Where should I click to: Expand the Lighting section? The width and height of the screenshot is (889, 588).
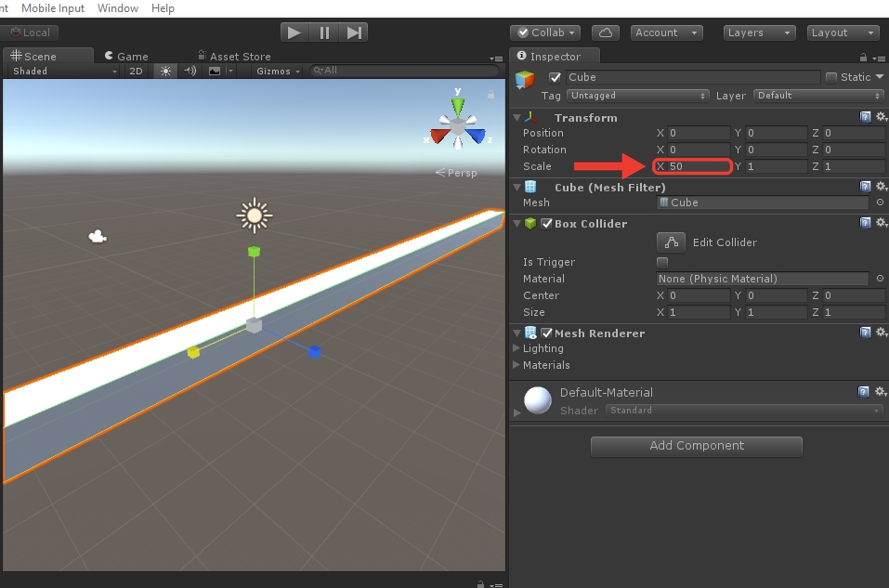(x=516, y=348)
